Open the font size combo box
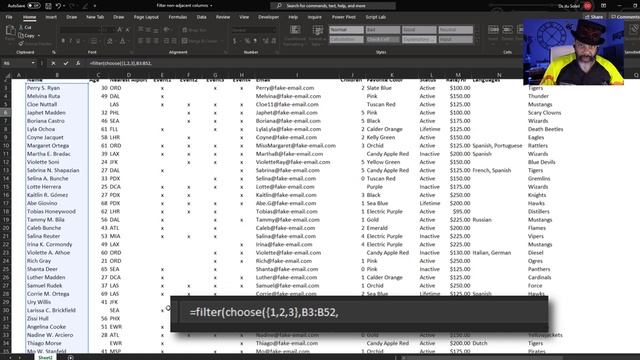The image size is (640, 360). pos(108,30)
